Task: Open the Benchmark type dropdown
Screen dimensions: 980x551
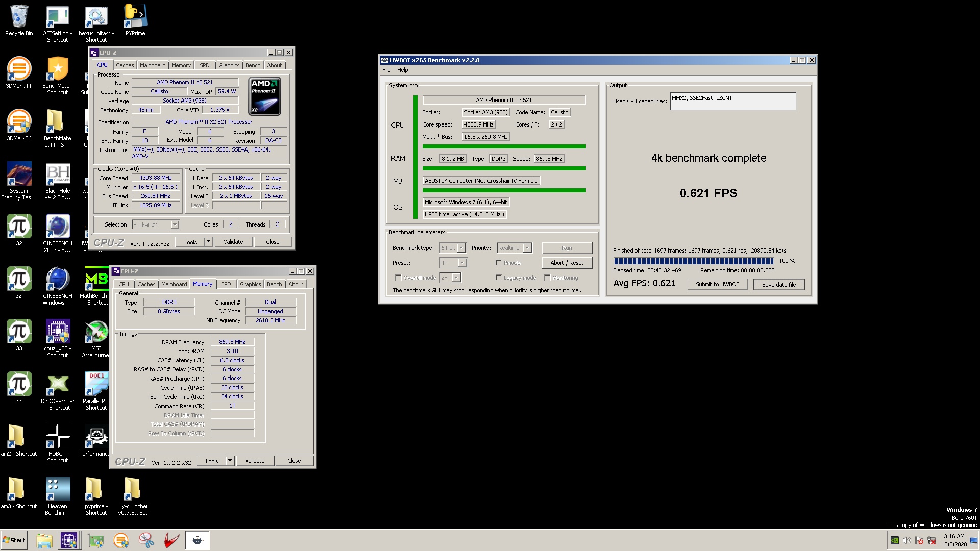Action: pyautogui.click(x=453, y=248)
